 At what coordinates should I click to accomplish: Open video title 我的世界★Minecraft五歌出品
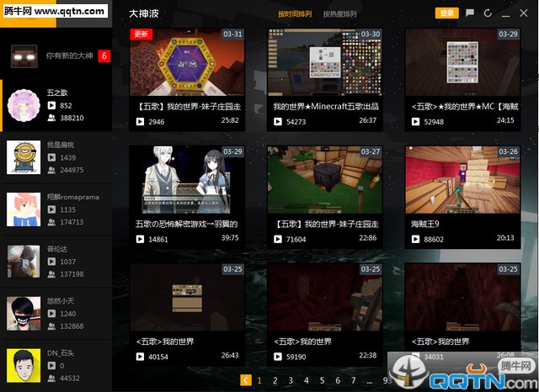point(326,106)
